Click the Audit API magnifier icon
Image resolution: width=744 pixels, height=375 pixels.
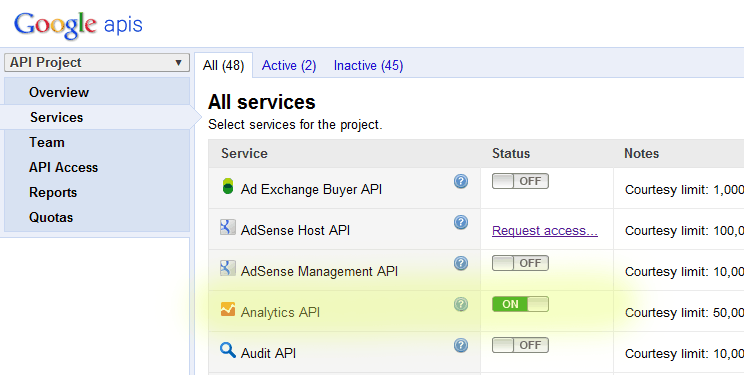[x=228, y=350]
